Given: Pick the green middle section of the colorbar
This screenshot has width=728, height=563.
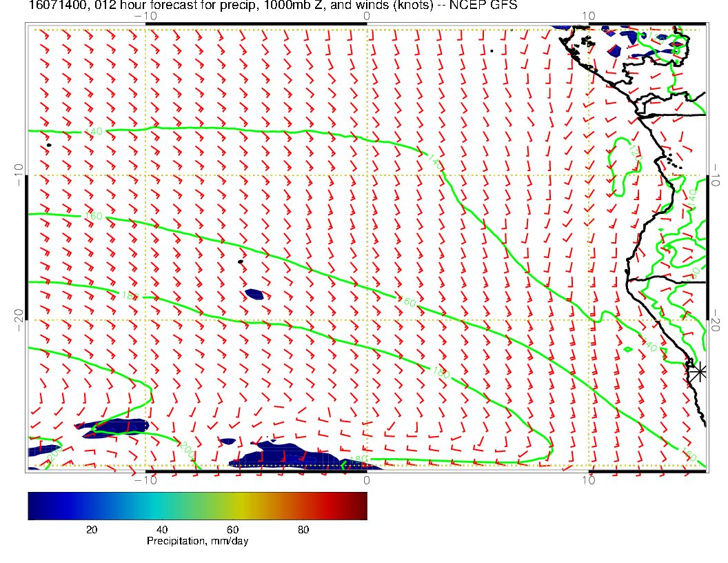Looking at the screenshot, I should pos(207,506).
